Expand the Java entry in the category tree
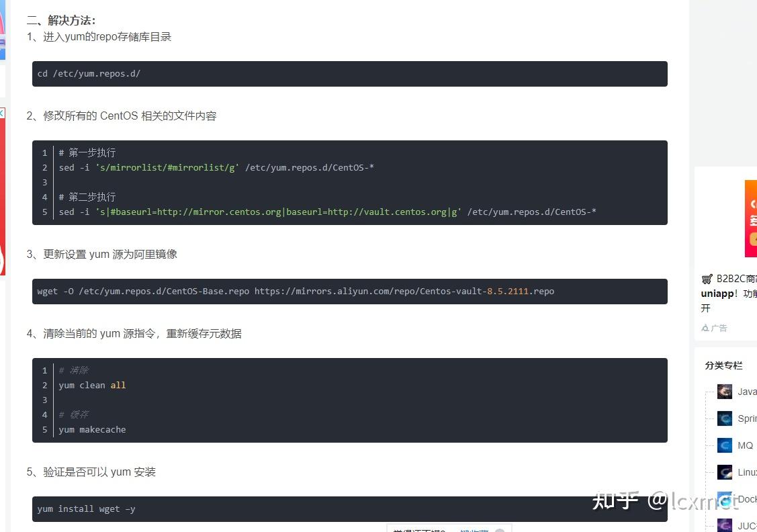Image resolution: width=757 pixels, height=532 pixels. tap(711, 392)
